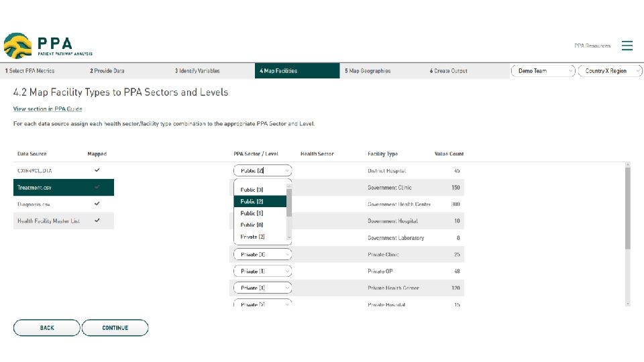The image size is (644, 362).
Task: Click mapped checkmark for Health Facility Master List
Action: (x=97, y=221)
